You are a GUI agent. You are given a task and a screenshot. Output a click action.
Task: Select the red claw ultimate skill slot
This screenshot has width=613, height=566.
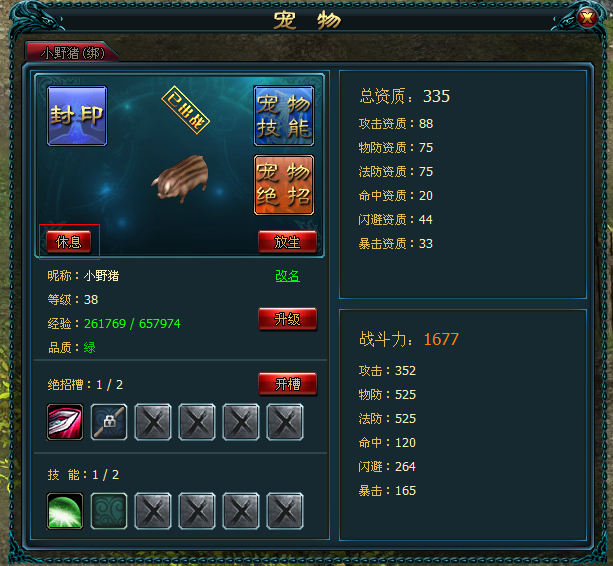pos(65,422)
